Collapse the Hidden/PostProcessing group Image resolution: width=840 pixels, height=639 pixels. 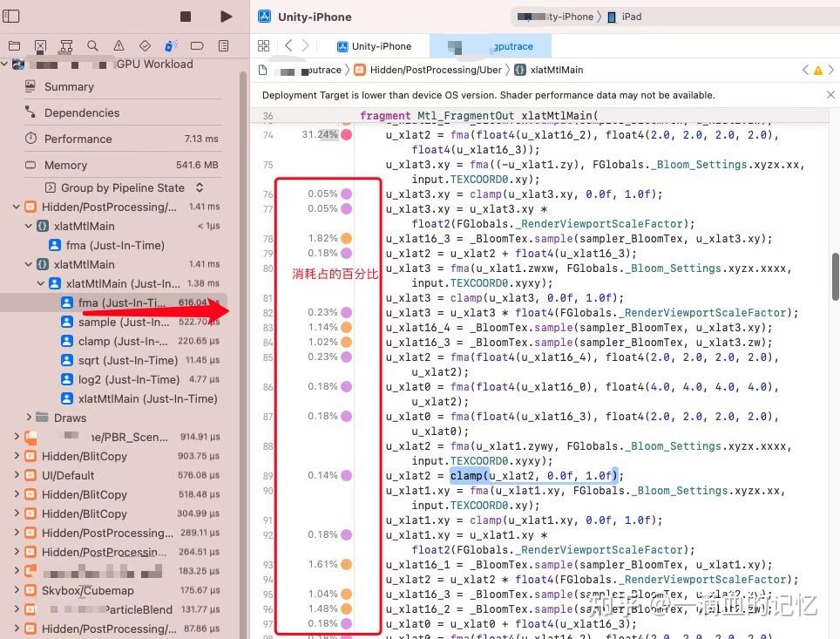(x=15, y=207)
